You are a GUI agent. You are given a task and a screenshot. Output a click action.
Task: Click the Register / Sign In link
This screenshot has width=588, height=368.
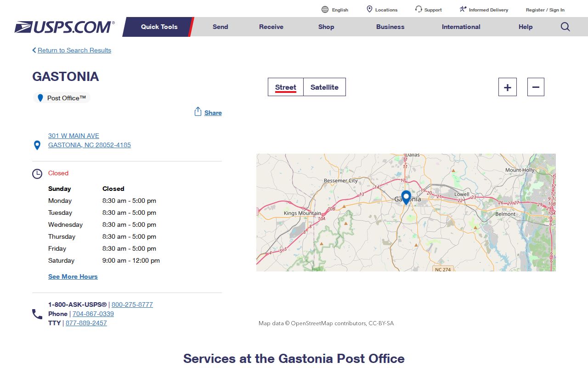click(x=545, y=10)
